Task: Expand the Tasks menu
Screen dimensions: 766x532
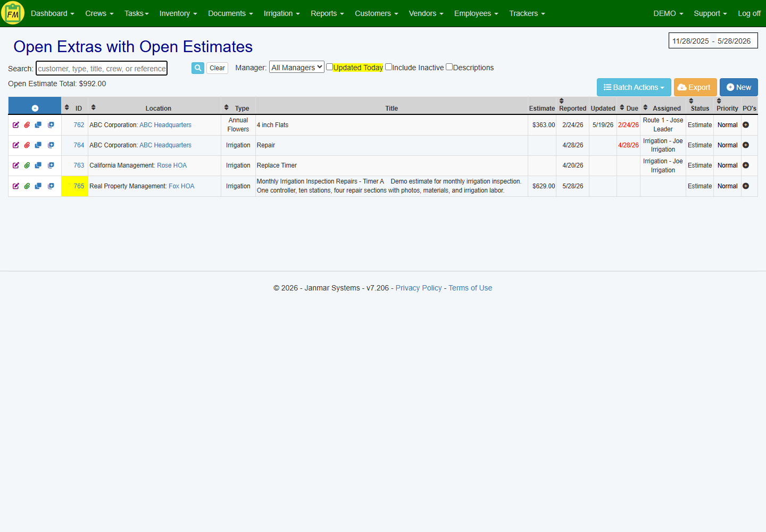Action: click(137, 13)
